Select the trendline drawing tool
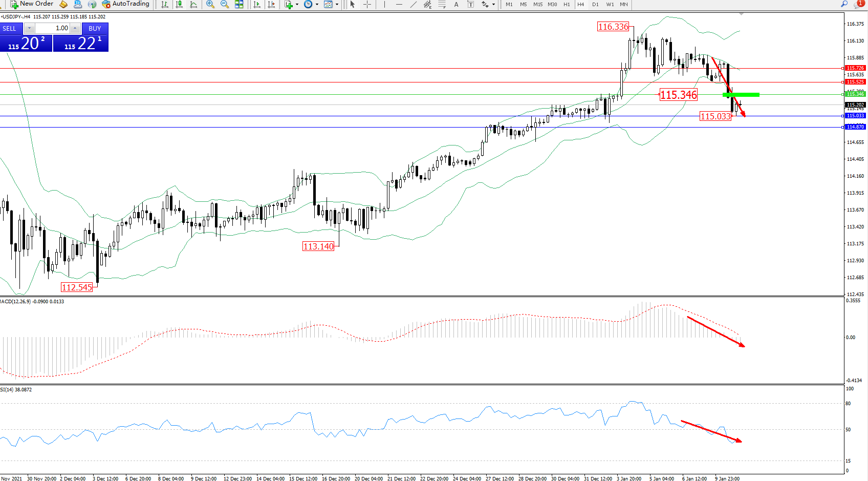The image size is (868, 481). point(413,4)
